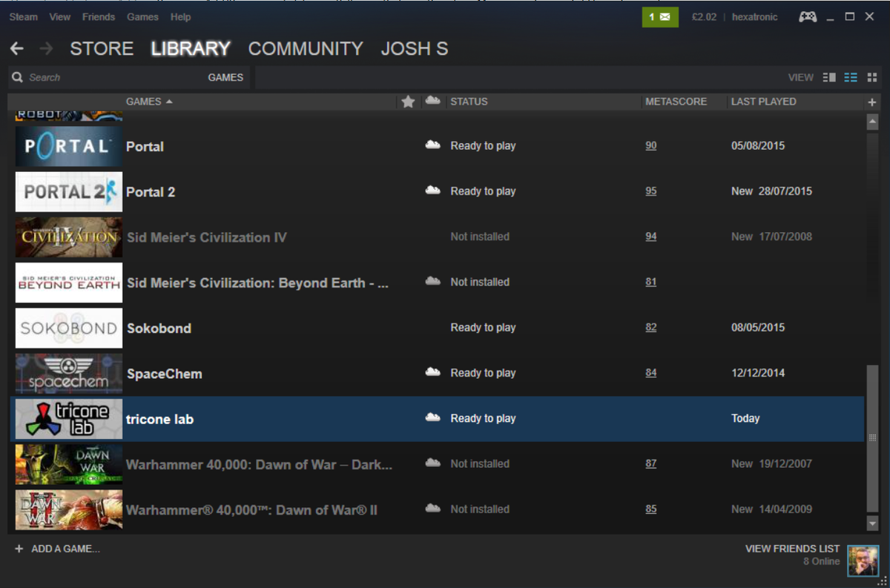
Task: Sort by METASCORE column header
Action: coord(676,102)
